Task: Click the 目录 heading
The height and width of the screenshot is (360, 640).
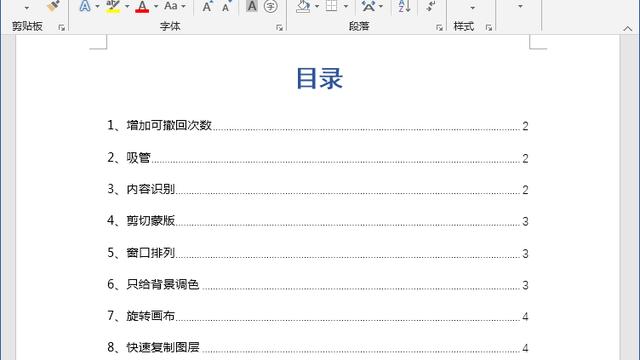Action: pos(319,78)
